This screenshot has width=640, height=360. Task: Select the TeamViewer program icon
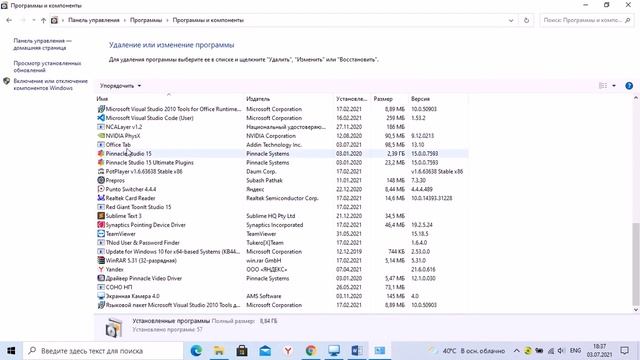(x=101, y=234)
